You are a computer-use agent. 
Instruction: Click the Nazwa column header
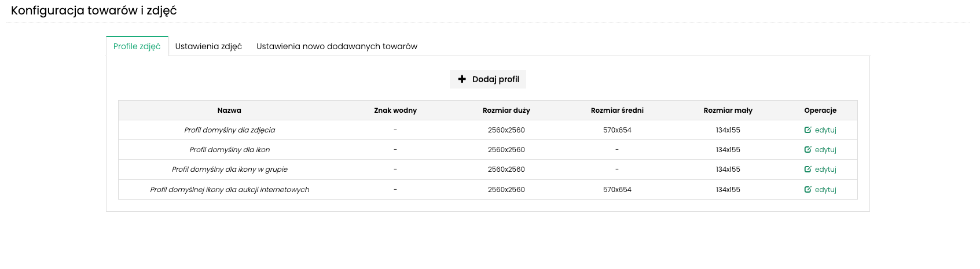[229, 110]
